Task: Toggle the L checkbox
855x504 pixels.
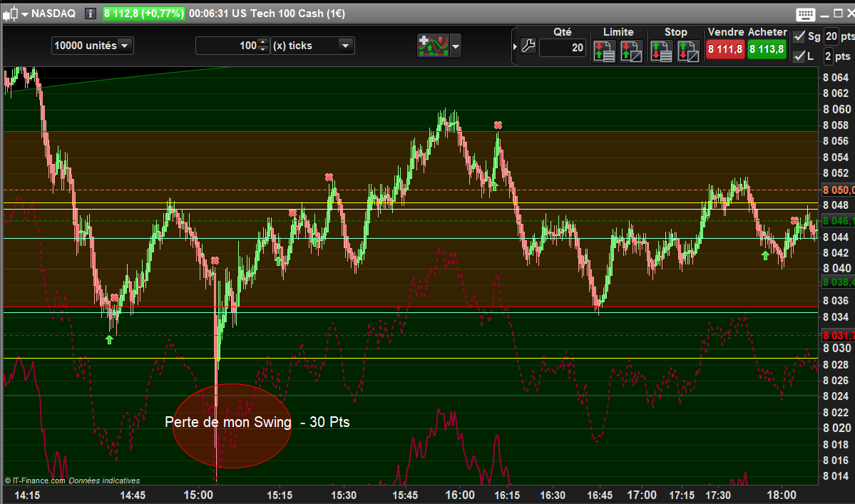Action: point(799,56)
